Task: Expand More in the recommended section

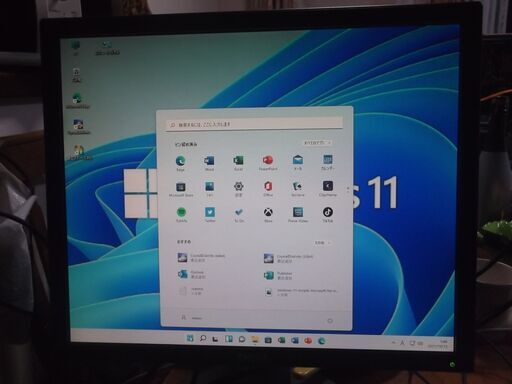Action: click(322, 243)
